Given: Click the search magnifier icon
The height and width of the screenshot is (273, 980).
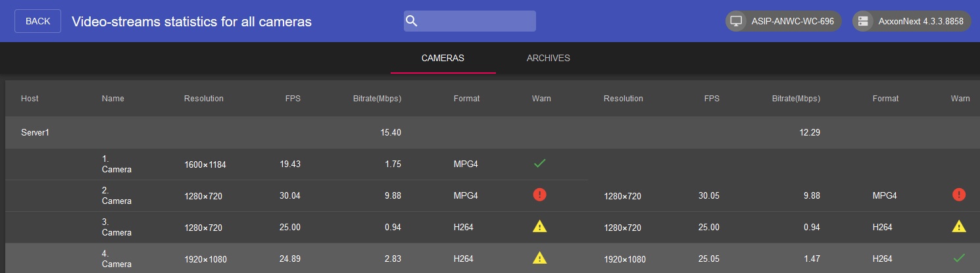Looking at the screenshot, I should [412, 21].
